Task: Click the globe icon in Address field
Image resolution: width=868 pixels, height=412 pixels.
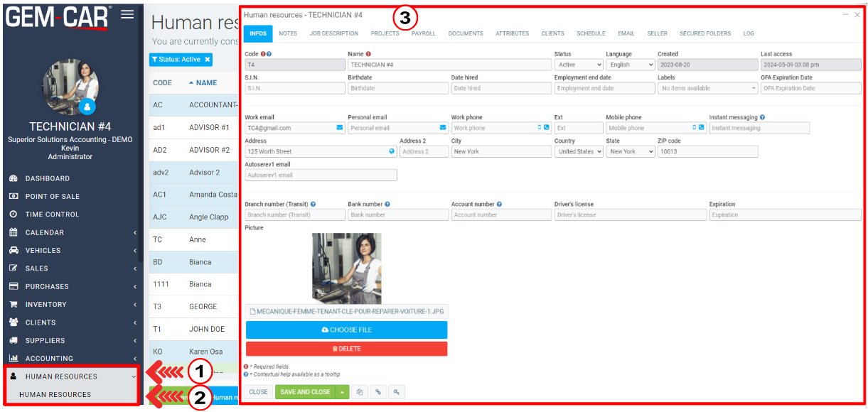Action: coord(391,151)
